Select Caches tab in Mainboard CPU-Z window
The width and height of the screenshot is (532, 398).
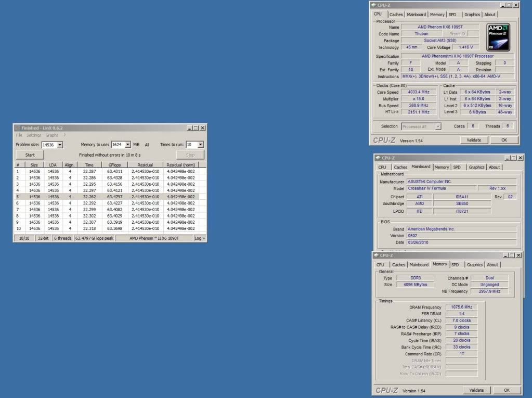[x=400, y=168]
